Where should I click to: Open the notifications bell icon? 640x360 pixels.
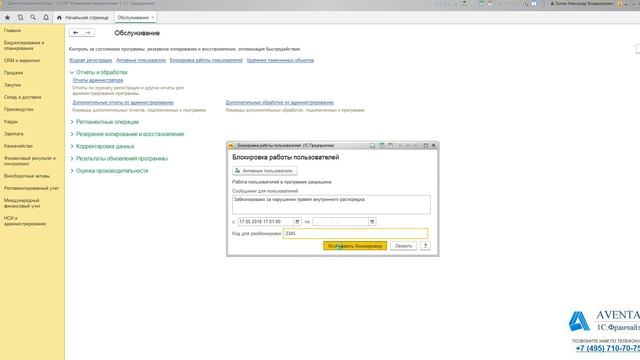pos(46,18)
